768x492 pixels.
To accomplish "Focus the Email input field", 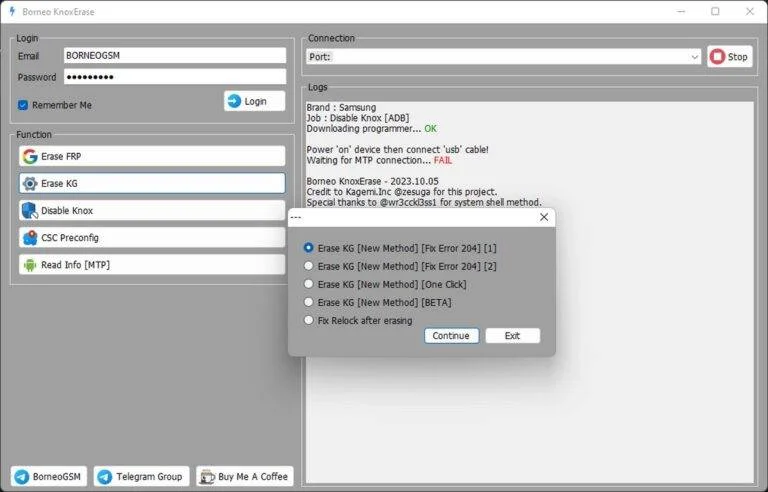I will click(175, 55).
